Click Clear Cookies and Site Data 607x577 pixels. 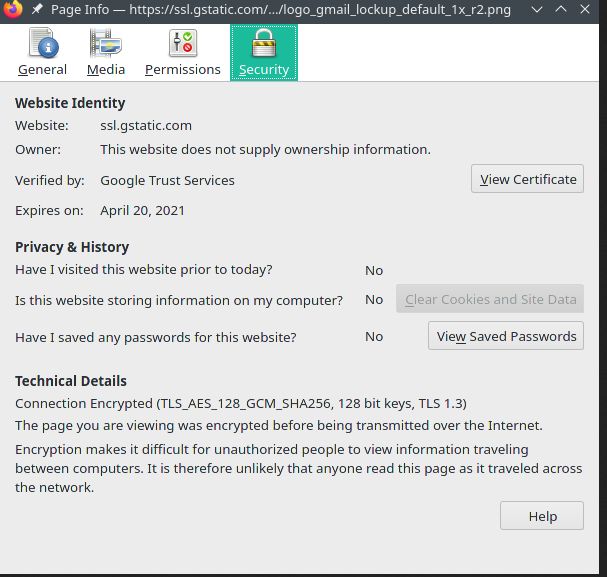pos(490,299)
